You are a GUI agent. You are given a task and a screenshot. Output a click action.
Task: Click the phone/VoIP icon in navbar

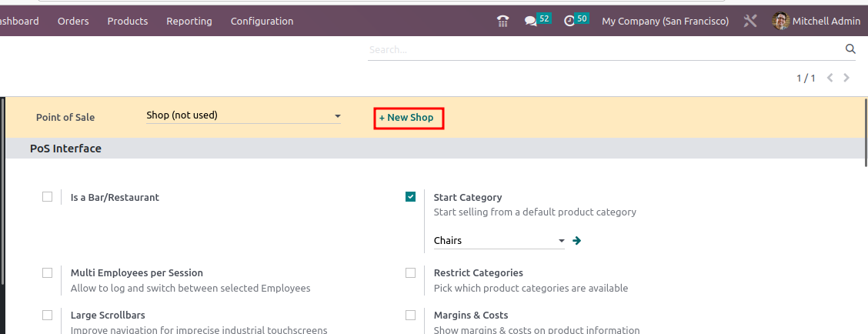pos(503,22)
